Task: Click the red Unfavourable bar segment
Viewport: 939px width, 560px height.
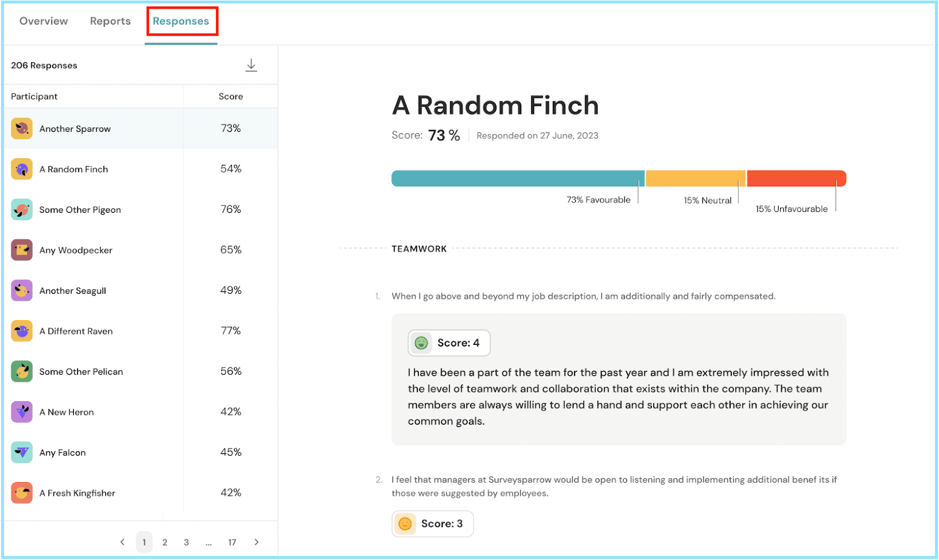Action: [x=796, y=178]
